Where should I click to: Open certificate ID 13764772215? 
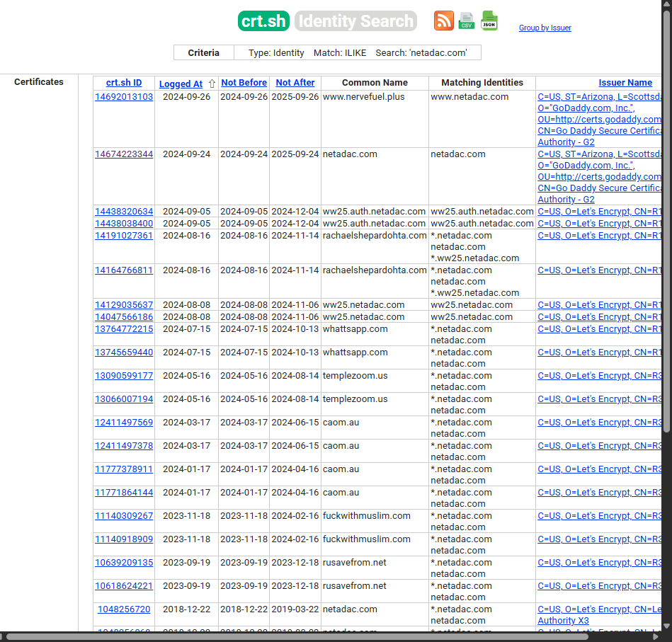(124, 329)
